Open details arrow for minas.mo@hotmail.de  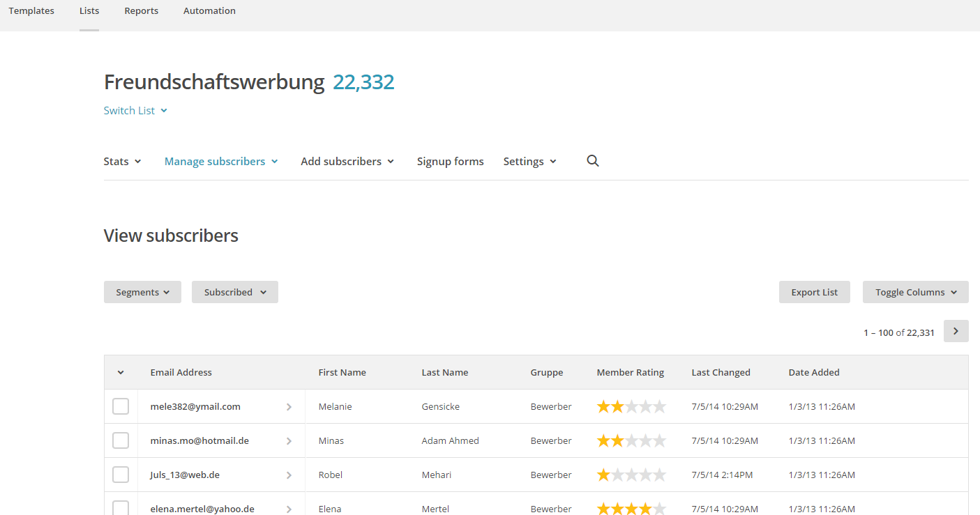(289, 441)
